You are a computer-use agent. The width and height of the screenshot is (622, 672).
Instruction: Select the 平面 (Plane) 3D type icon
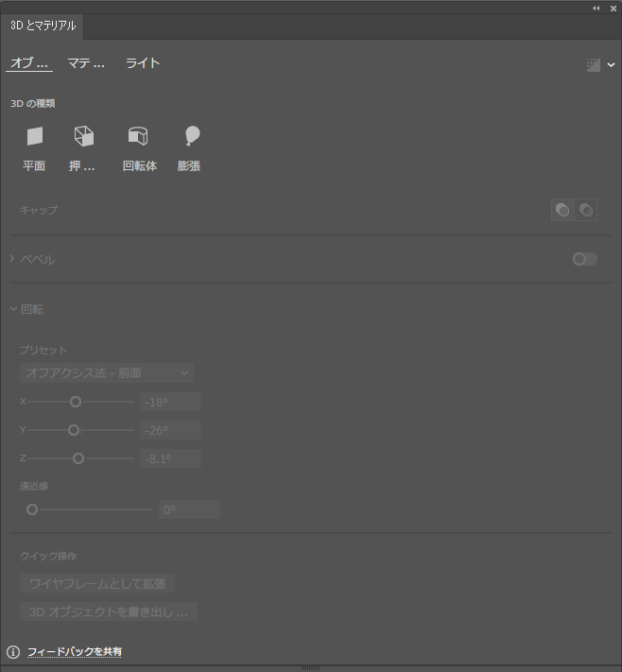pos(34,137)
